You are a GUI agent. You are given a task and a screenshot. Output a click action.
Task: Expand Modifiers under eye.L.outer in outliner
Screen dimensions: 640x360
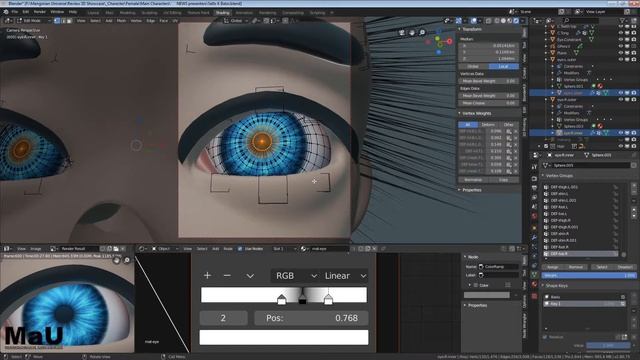[x=553, y=73]
